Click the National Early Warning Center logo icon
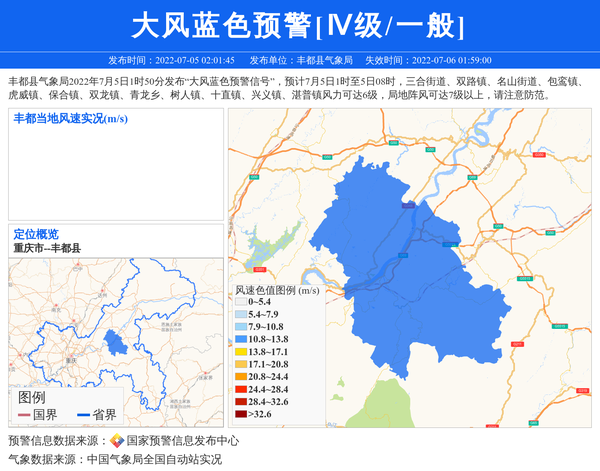The width and height of the screenshot is (600, 471). 117,441
